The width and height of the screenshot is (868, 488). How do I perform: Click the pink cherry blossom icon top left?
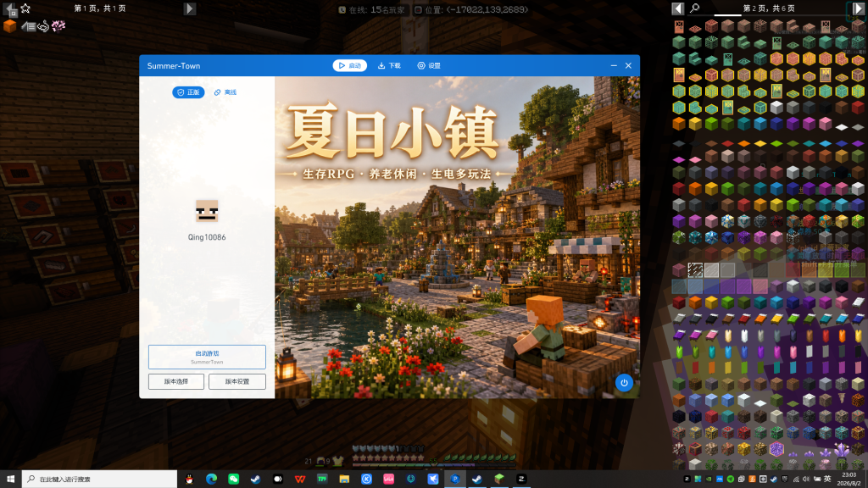pos(58,25)
